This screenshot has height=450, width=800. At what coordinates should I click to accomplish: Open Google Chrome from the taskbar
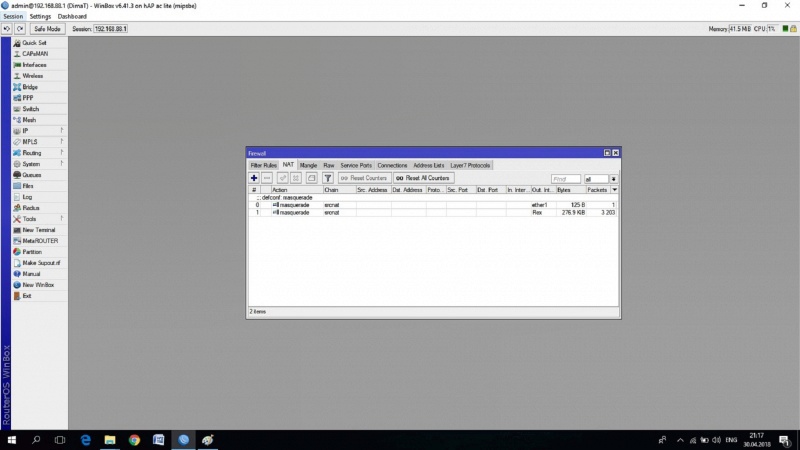point(134,439)
